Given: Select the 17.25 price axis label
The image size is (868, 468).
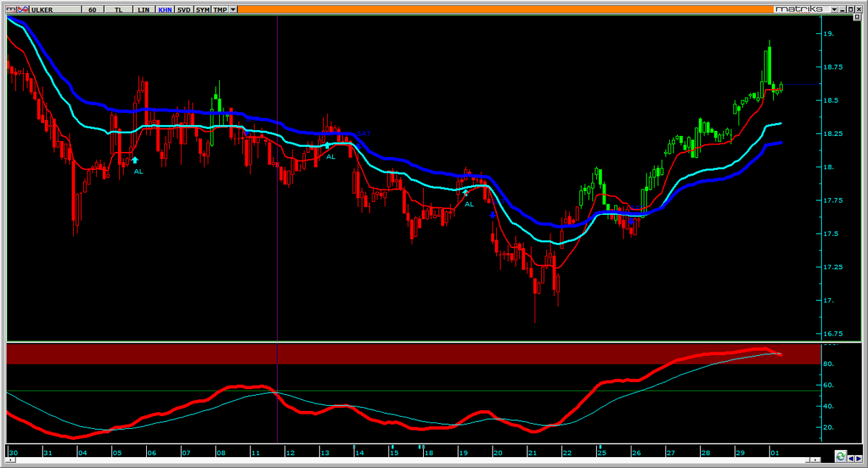Looking at the screenshot, I should (833, 267).
